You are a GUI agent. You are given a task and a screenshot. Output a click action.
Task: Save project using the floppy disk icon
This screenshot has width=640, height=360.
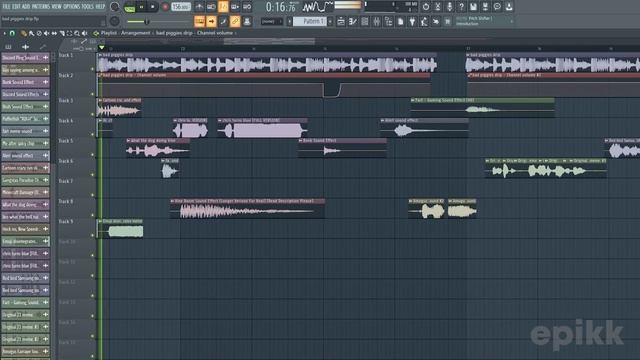tap(473, 7)
